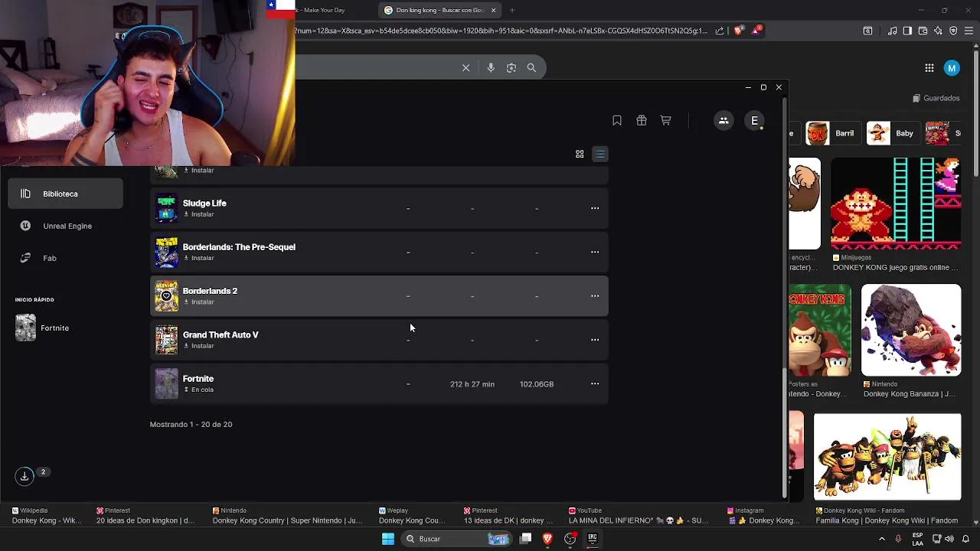Share this page via address bar icon

(720, 31)
